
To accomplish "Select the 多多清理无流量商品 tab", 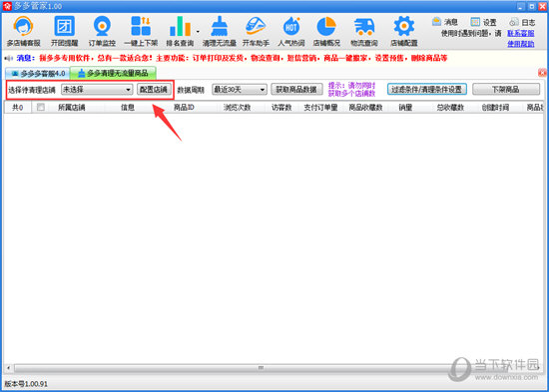I will 113,73.
